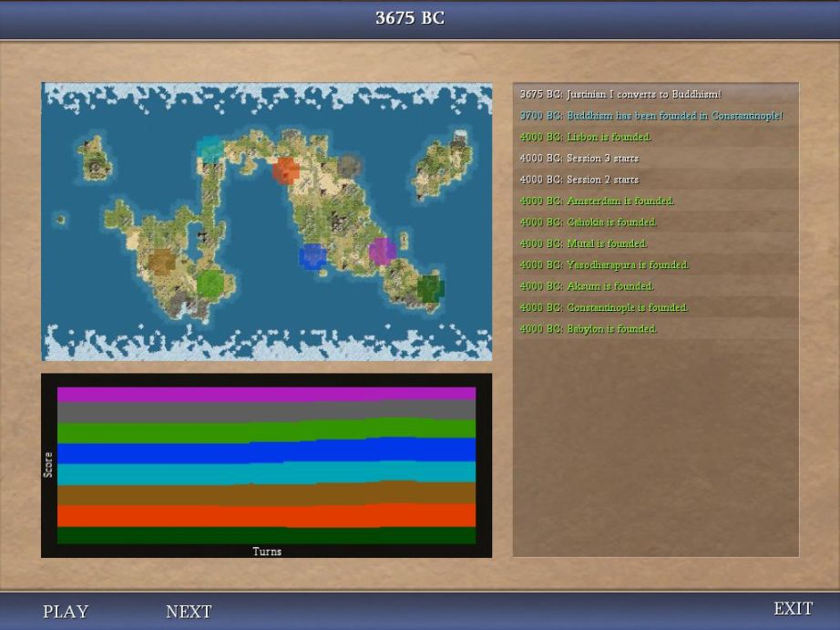Click the PLAY button to start replay

tap(66, 612)
